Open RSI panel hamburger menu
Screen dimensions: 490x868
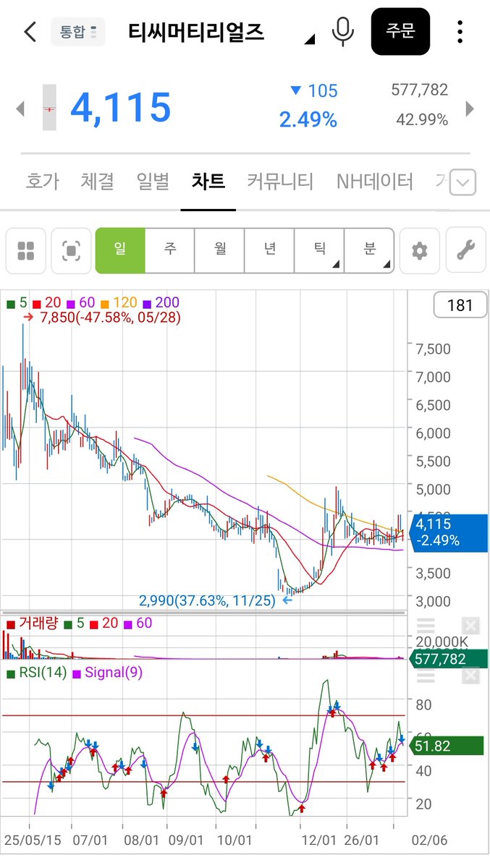pos(426,677)
